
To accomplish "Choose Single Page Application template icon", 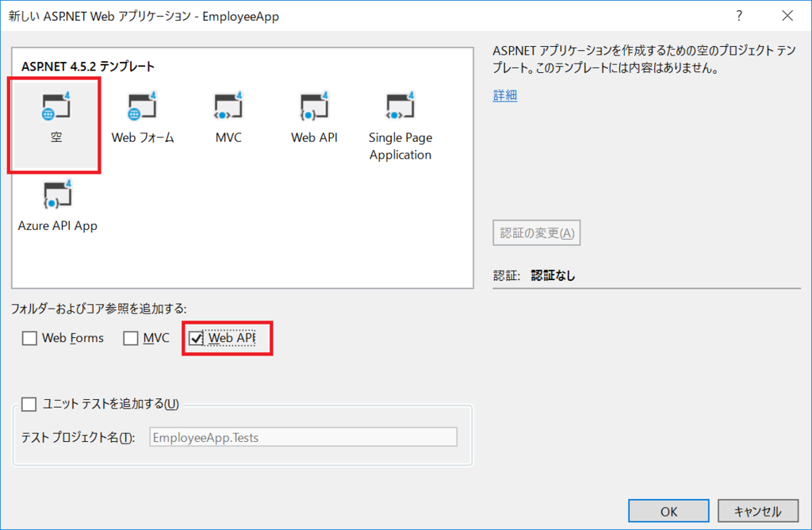I will pyautogui.click(x=400, y=107).
